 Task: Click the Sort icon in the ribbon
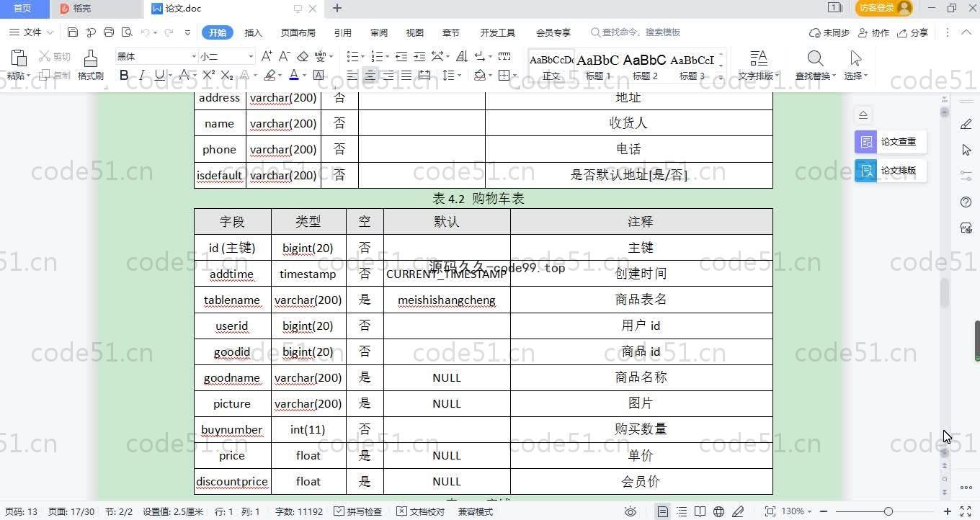click(462, 56)
